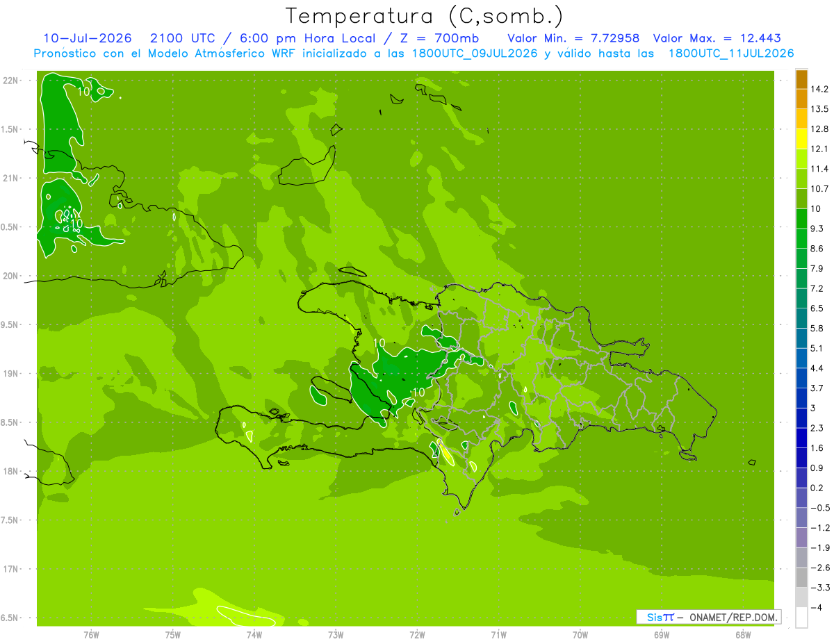The width and height of the screenshot is (834, 644).
Task: Click the '70W' longitude label
Action: pos(580,634)
